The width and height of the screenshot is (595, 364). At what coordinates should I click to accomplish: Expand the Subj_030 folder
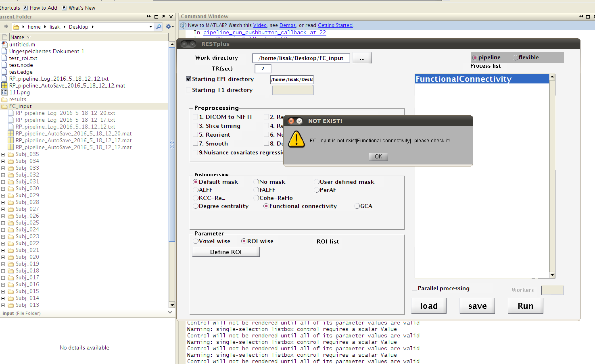tap(3, 189)
